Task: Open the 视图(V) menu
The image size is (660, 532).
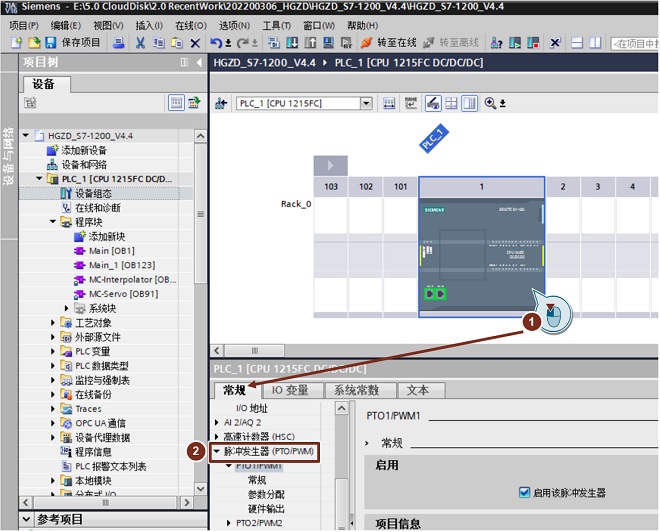Action: point(108,26)
